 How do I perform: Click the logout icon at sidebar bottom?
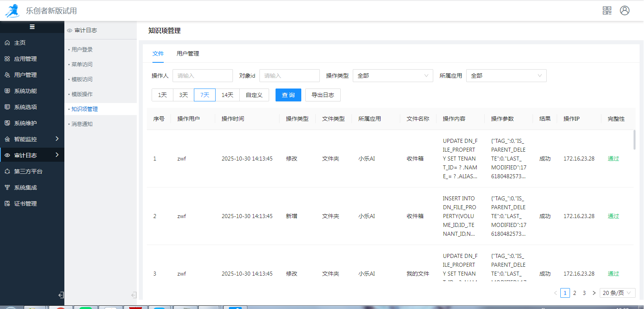61,295
